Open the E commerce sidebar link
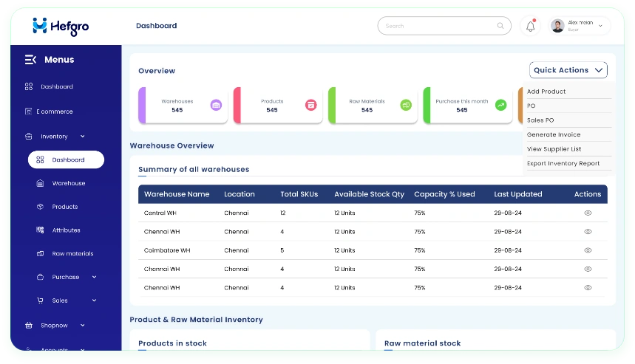The width and height of the screenshot is (635, 364). pos(56,111)
